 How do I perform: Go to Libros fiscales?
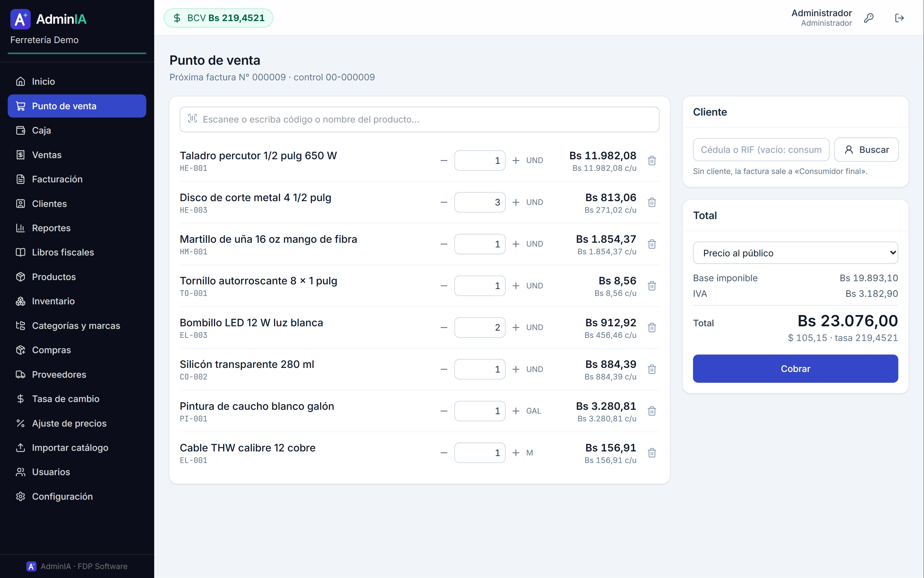tap(77, 252)
